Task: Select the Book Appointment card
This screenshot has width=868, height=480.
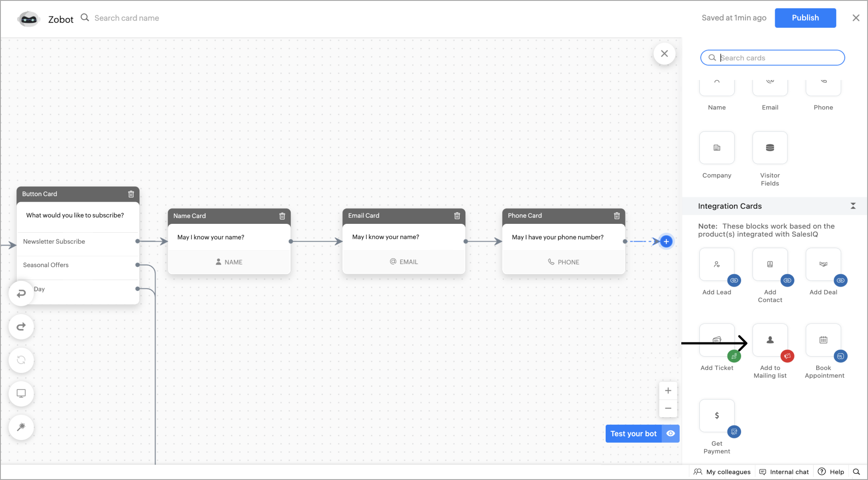Action: point(823,340)
